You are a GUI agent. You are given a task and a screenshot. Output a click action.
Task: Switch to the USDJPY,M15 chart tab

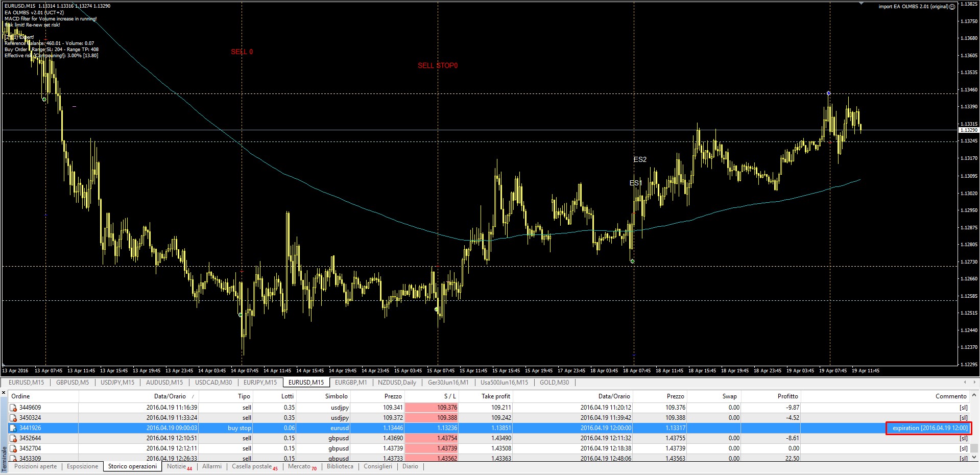click(117, 383)
